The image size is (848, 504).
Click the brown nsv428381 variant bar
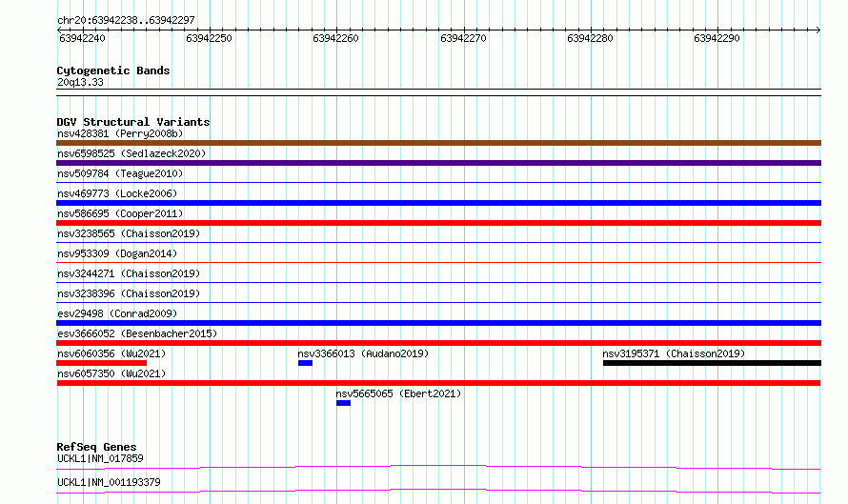438,143
